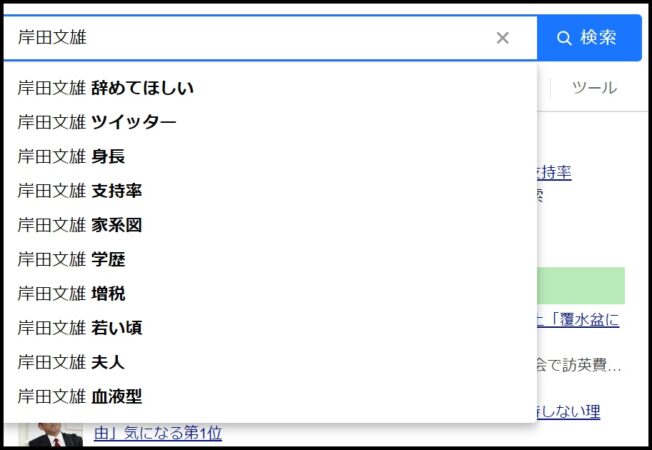The image size is (652, 450).
Task: Open the 気になる第1位 article link
Action: 158,433
